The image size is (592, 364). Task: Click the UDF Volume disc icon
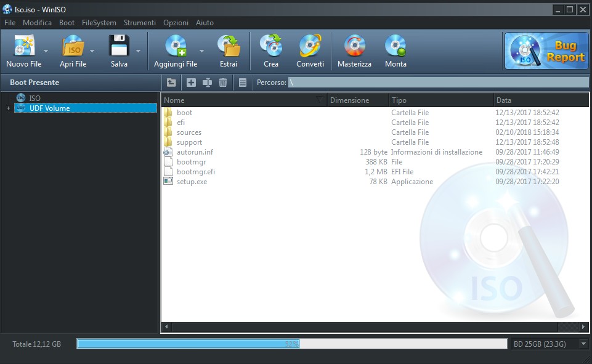pyautogui.click(x=21, y=108)
